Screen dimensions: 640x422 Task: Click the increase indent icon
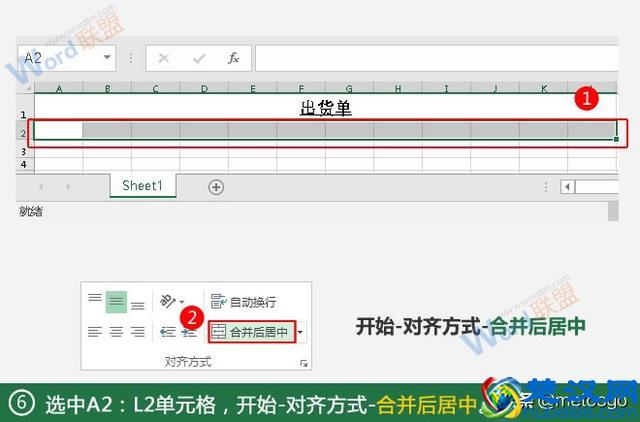189,333
